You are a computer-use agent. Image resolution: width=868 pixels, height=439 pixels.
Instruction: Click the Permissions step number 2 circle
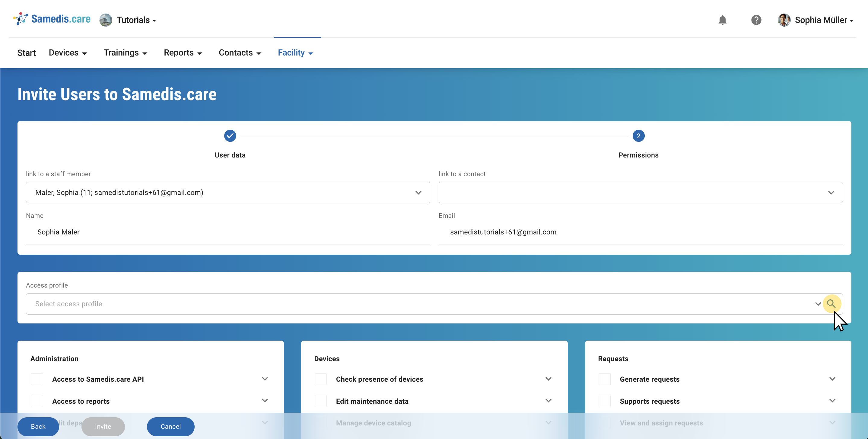(x=638, y=136)
